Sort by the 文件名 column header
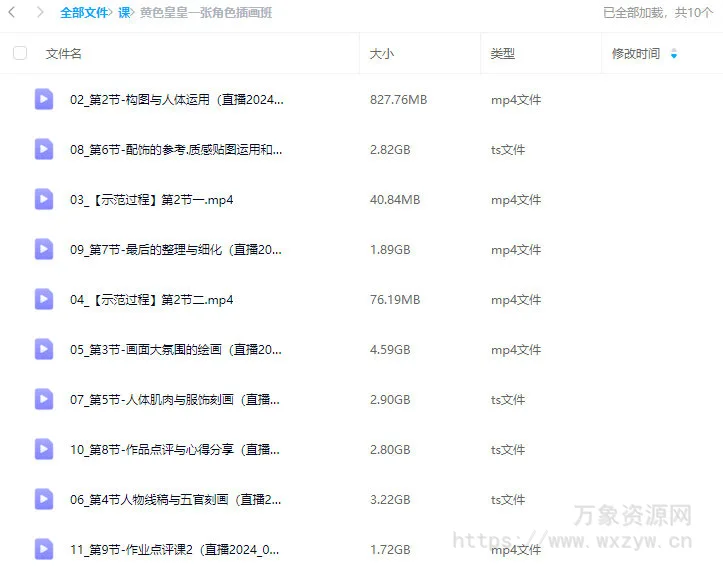Screen dimensions: 723x575 pos(64,54)
